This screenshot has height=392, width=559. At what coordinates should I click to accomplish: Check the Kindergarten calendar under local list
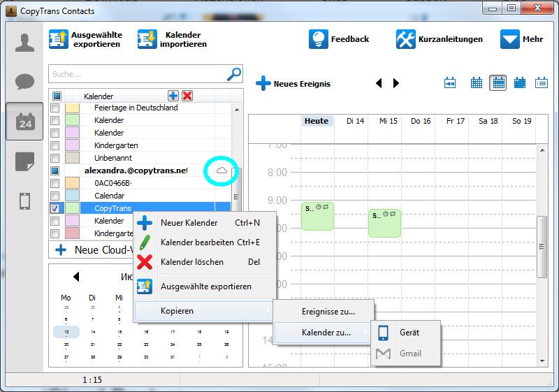pos(55,145)
